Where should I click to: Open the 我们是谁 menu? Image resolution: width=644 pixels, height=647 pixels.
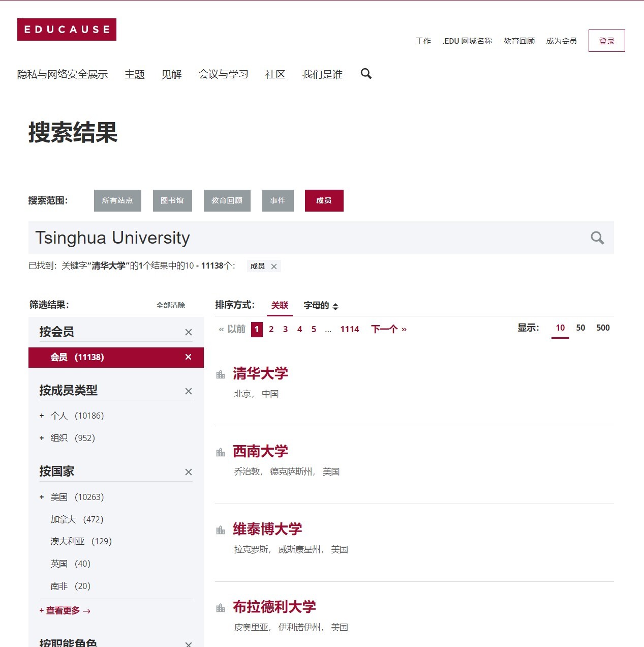(322, 74)
